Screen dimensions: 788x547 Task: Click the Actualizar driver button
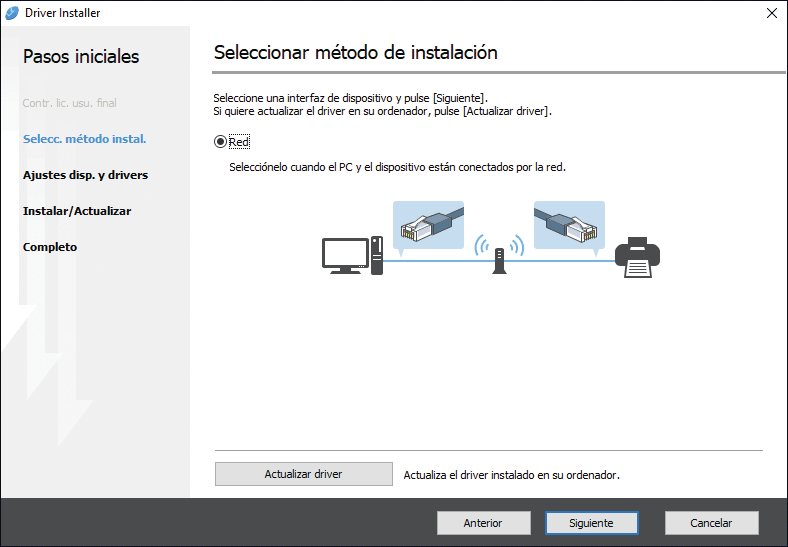(303, 474)
